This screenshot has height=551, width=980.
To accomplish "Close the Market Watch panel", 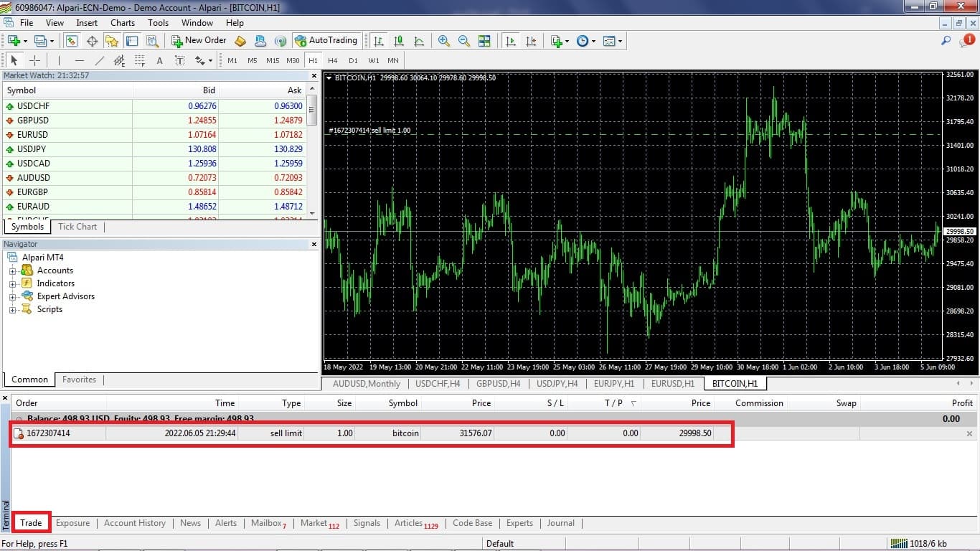I will [x=314, y=75].
